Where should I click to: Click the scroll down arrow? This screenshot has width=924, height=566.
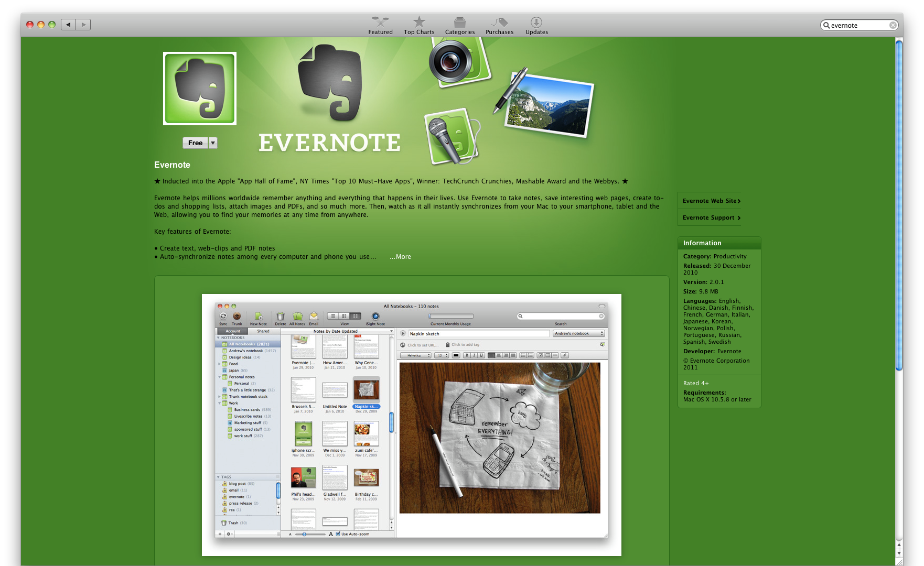point(899,553)
